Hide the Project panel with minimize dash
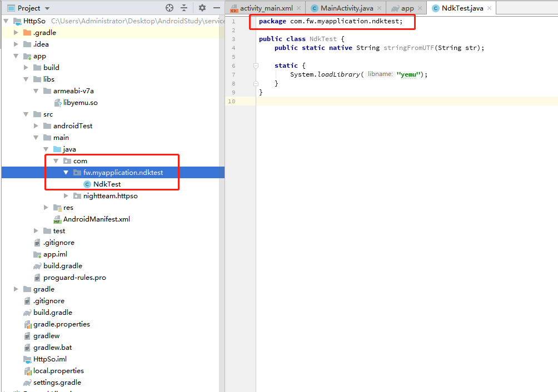This screenshot has height=392, width=558. coord(216,8)
